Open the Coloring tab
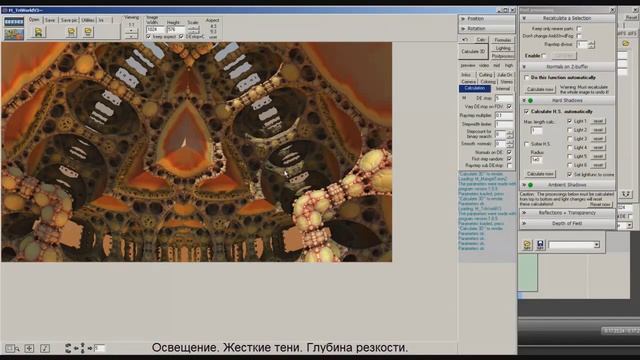The image size is (640, 360). (x=488, y=82)
